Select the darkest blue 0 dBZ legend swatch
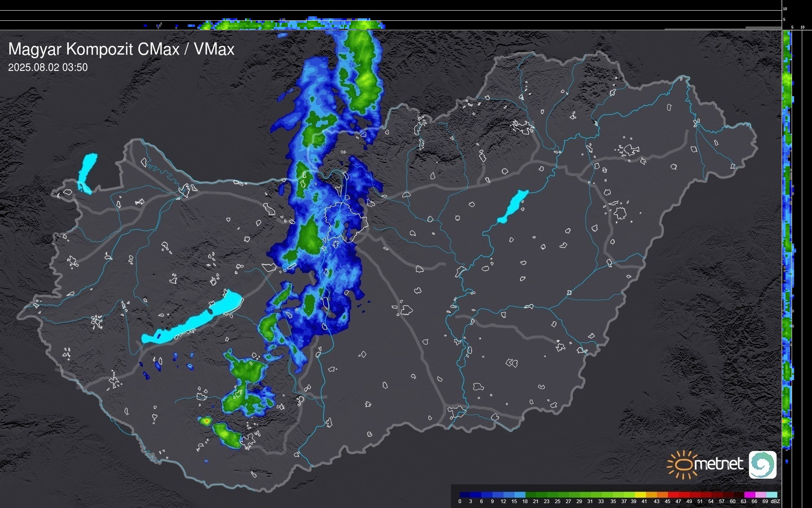Screen dimensions: 812x508 coord(465,495)
